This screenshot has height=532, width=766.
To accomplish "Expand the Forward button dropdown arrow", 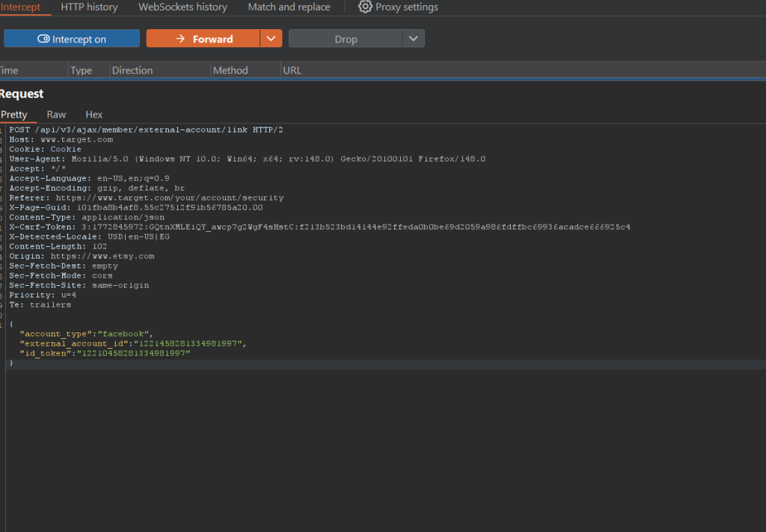I will [x=271, y=39].
